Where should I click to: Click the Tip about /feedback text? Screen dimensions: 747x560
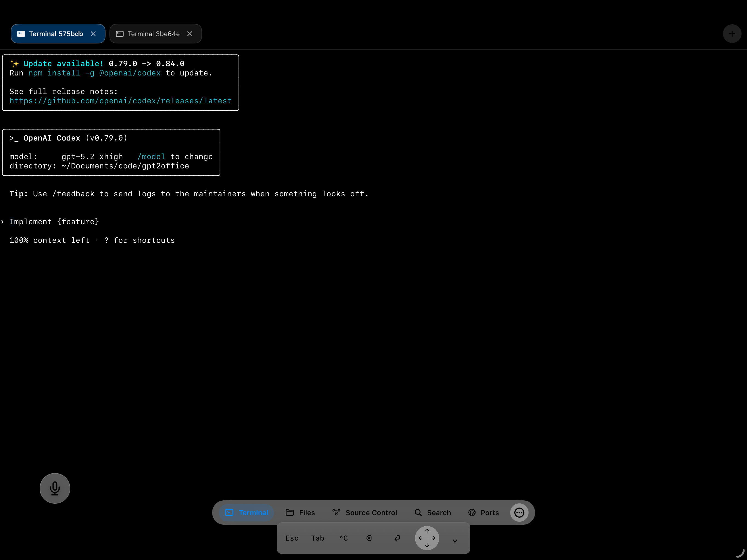point(189,194)
